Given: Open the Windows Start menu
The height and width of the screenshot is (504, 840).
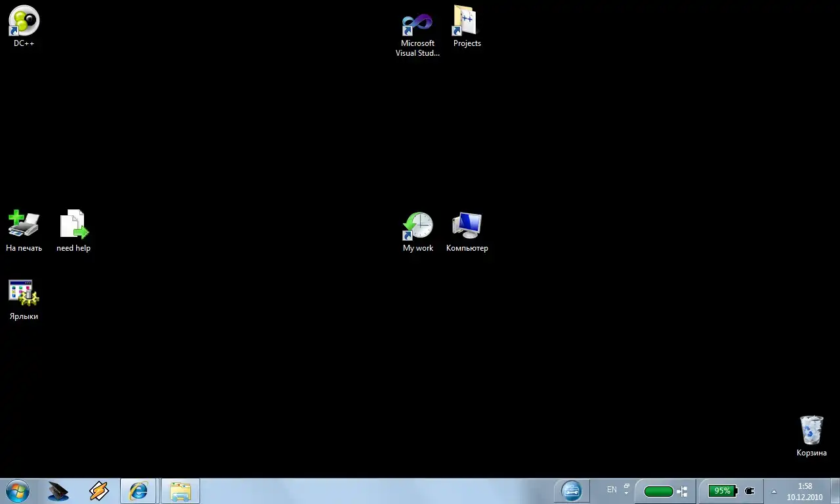Looking at the screenshot, I should click(x=17, y=491).
